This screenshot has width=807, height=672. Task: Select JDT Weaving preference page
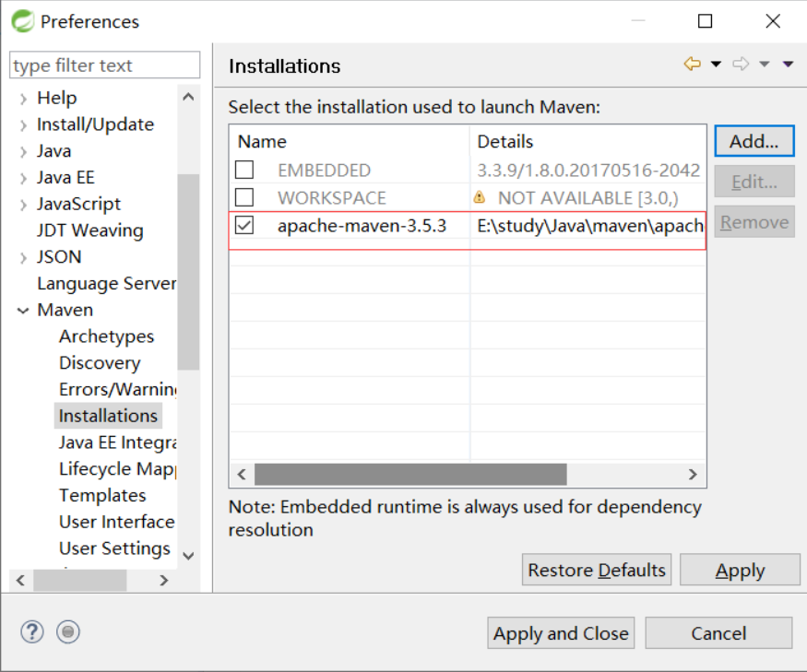point(90,230)
